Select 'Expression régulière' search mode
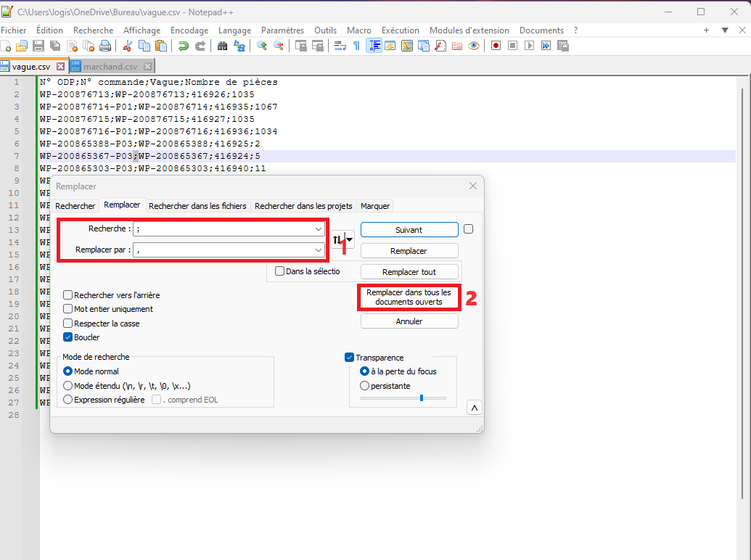The width and height of the screenshot is (751, 560). pos(69,400)
